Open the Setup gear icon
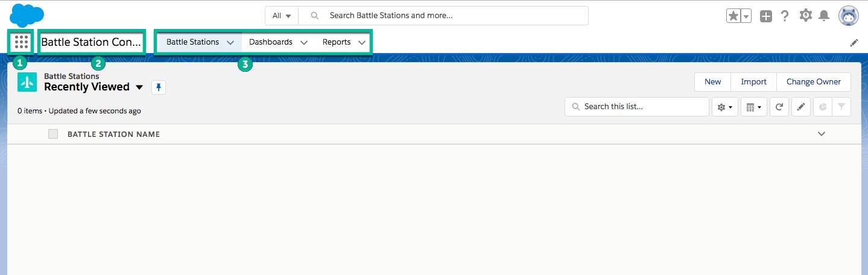This screenshot has width=868, height=275. click(x=805, y=16)
